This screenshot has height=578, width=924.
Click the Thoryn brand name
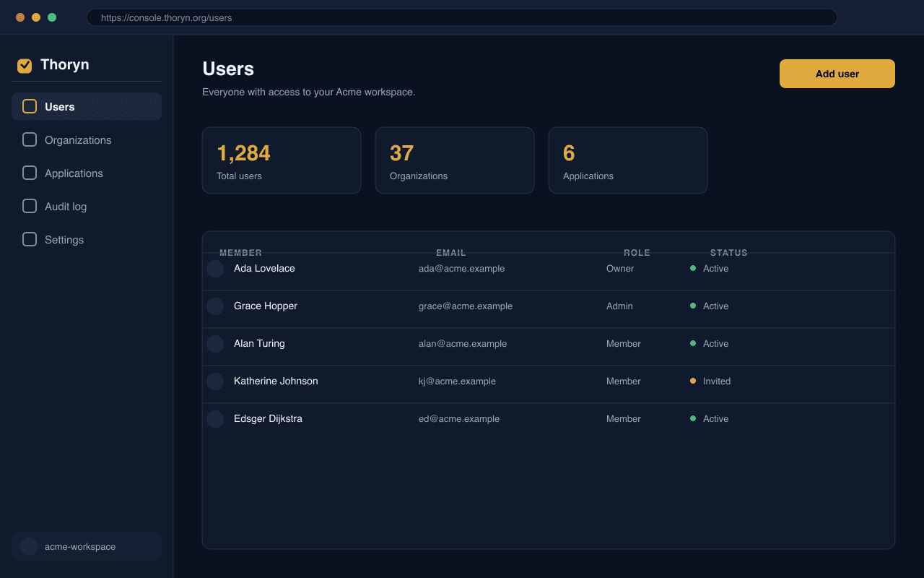[x=65, y=65]
